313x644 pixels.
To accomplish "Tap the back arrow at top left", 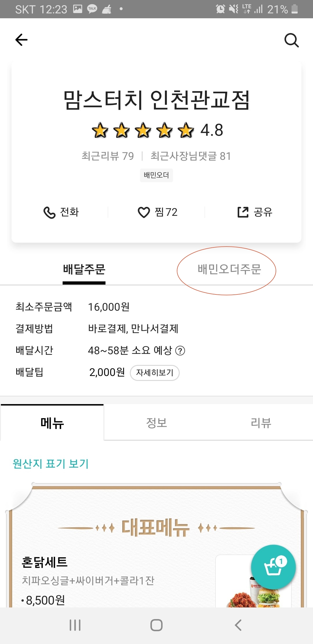I will 21,40.
